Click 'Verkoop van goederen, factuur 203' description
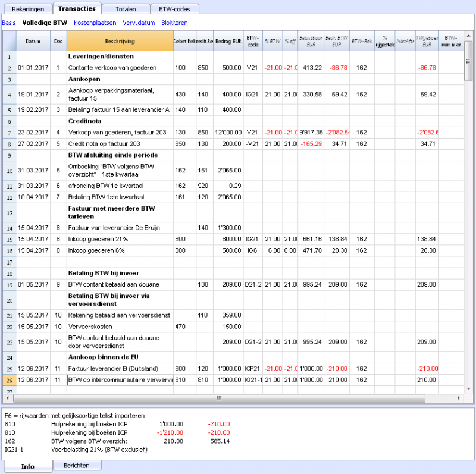This screenshot has height=474, width=476. (x=120, y=132)
